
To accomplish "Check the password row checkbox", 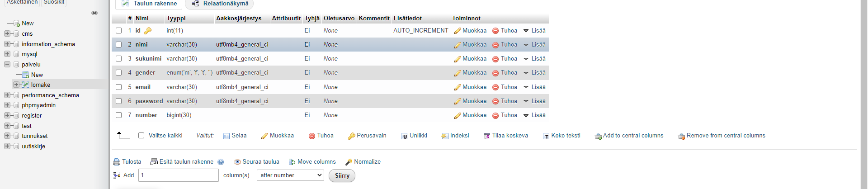I will [118, 101].
